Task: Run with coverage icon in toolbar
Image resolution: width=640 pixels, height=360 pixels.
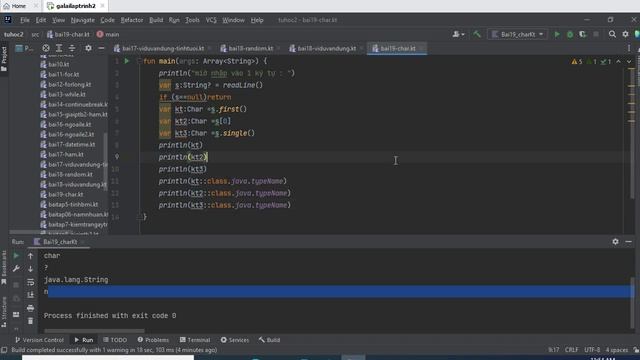Action: tap(583, 34)
